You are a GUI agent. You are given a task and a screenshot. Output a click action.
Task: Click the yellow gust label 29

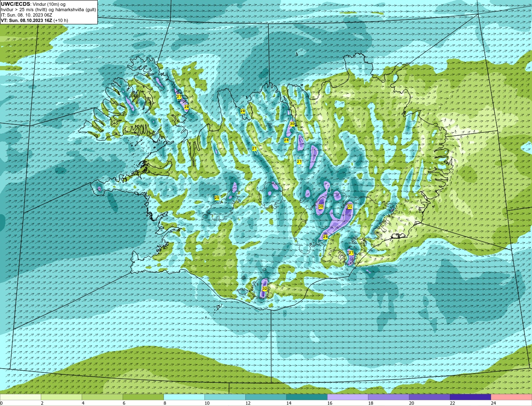tap(325, 237)
